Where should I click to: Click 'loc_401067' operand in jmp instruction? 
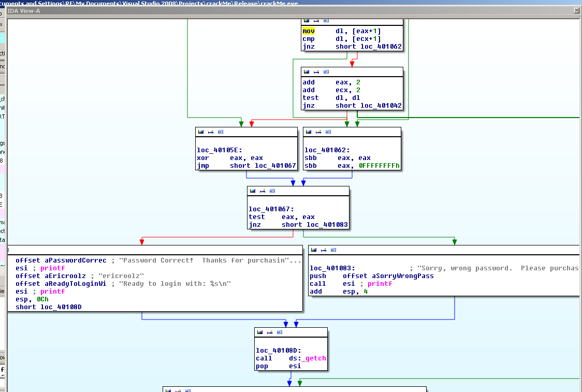pyautogui.click(x=275, y=166)
